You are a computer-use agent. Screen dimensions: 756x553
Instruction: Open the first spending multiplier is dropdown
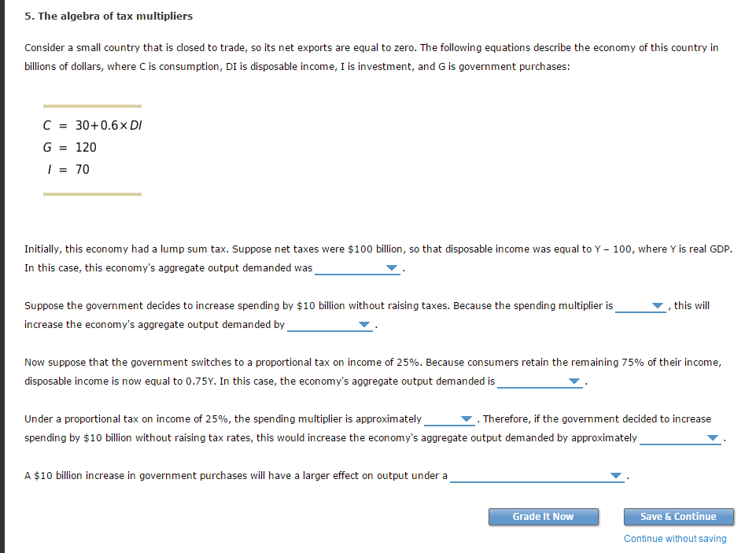pos(640,306)
